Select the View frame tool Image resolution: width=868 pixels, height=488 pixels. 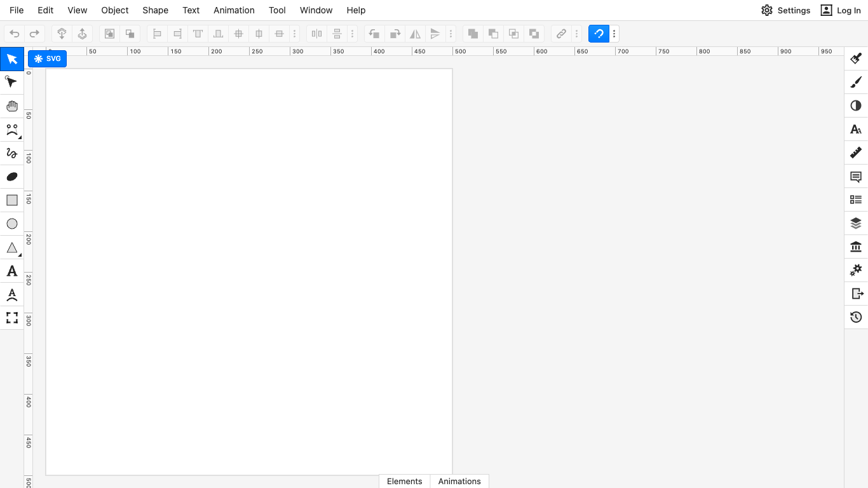(11, 318)
